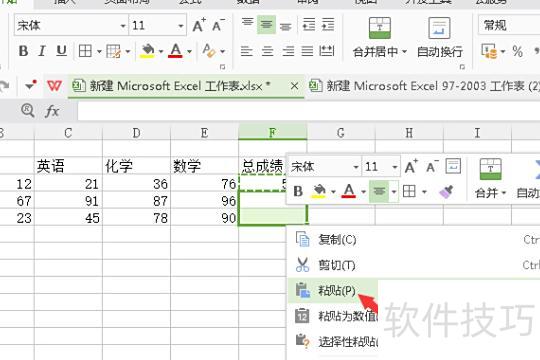Decrease indent in ribbon
The image size is (540, 360).
309,25
